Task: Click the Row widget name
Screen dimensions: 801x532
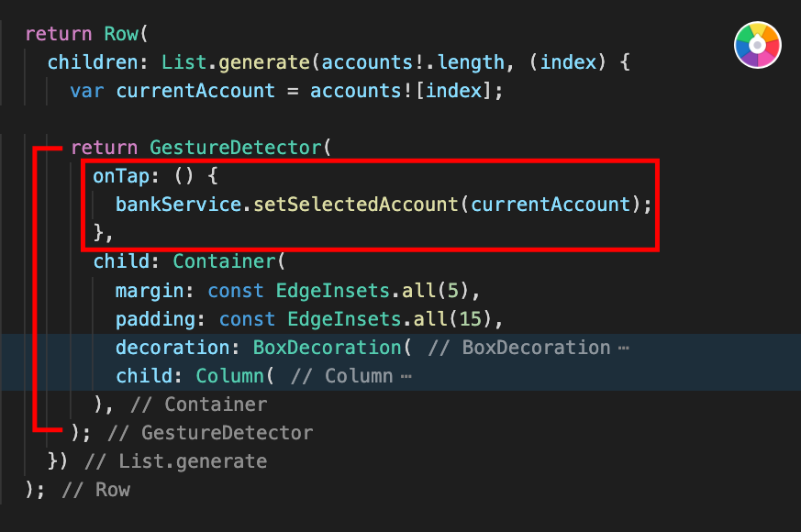Action: [121, 34]
